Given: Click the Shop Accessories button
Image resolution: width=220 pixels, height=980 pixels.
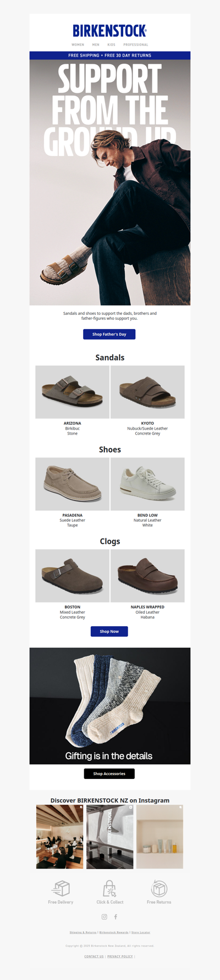Looking at the screenshot, I should pos(109,773).
